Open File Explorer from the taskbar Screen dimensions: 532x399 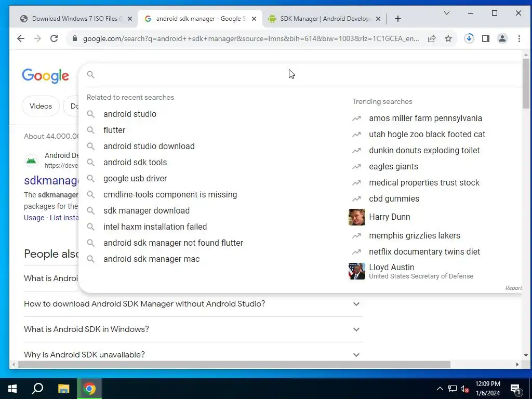point(63,389)
